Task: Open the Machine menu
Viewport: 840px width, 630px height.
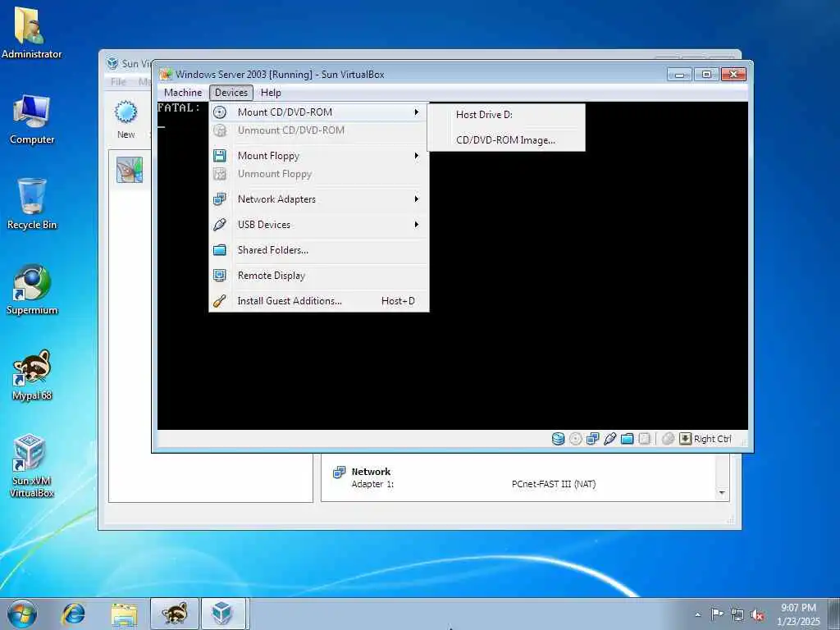Action: tap(183, 93)
